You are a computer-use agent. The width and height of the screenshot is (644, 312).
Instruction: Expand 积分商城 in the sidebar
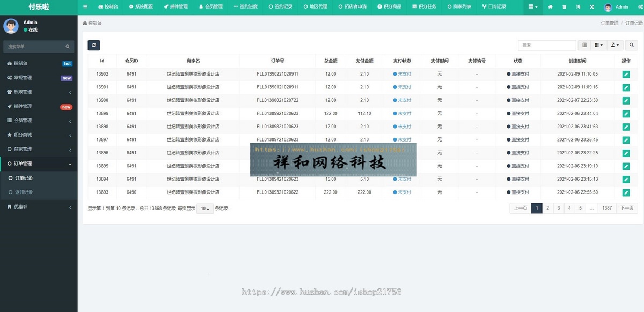[39, 135]
